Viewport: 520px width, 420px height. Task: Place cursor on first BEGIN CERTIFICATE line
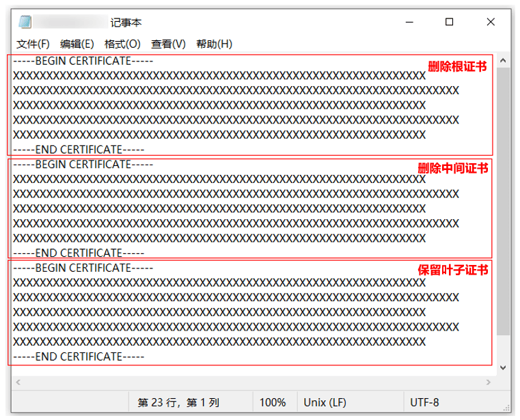[x=83, y=61]
